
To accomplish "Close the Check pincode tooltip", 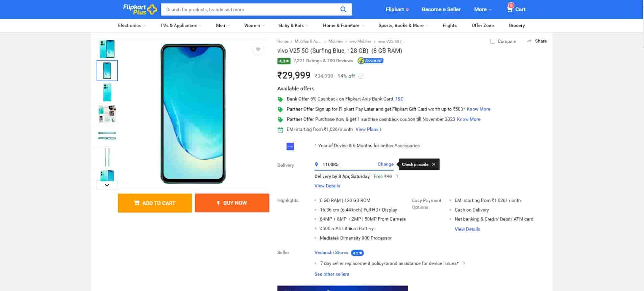I will tap(434, 164).
